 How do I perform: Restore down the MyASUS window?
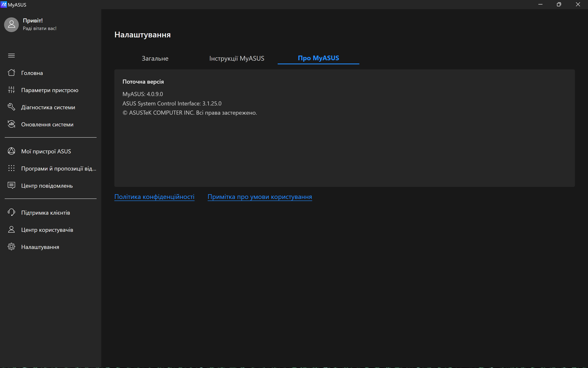pyautogui.click(x=559, y=4)
